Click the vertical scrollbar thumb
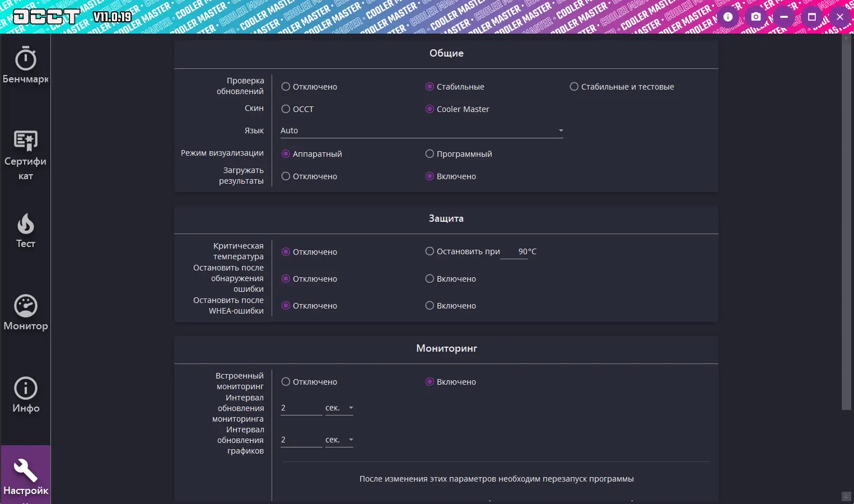The width and height of the screenshot is (854, 504). (846, 224)
